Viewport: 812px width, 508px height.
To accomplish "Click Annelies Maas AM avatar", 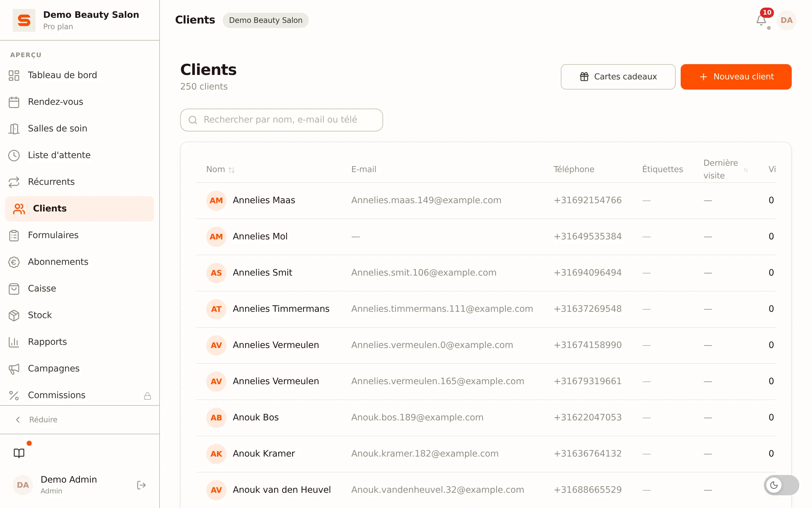I will (216, 201).
